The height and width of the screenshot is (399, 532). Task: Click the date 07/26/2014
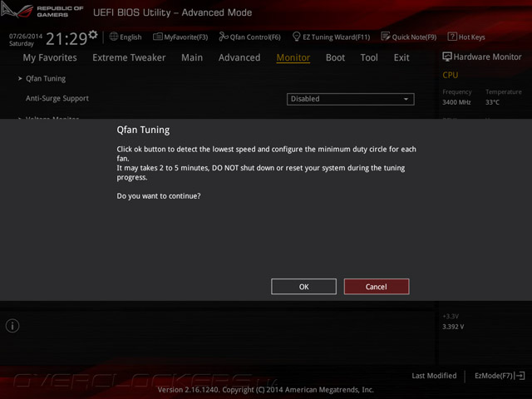(26, 36)
